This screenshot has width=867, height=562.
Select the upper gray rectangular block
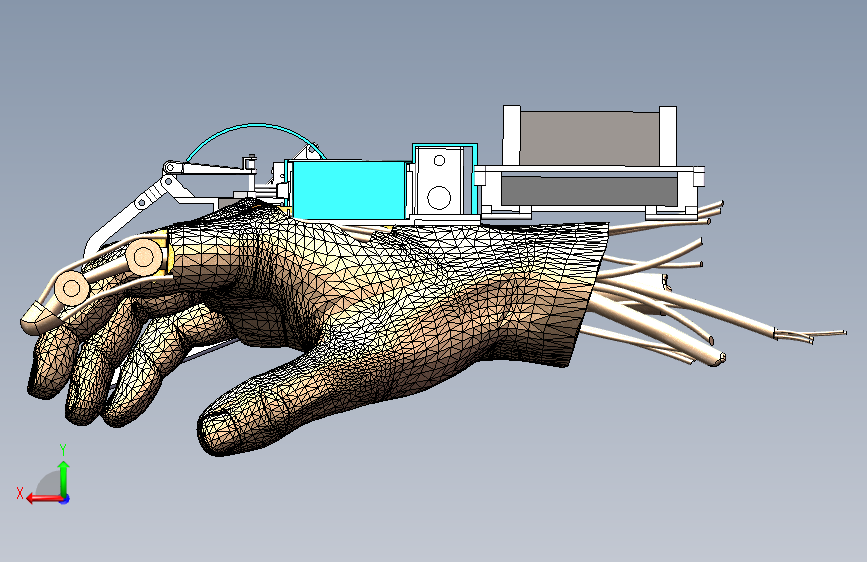tap(589, 138)
